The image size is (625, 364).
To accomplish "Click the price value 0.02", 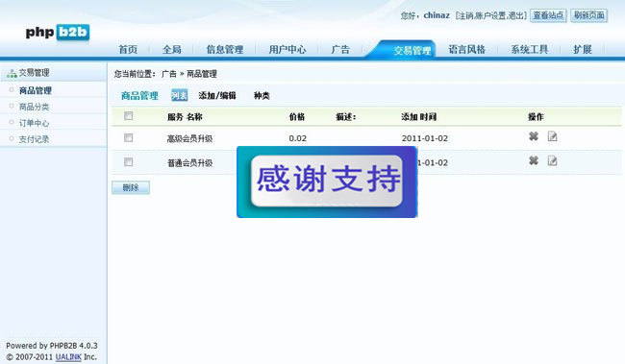I will click(298, 138).
